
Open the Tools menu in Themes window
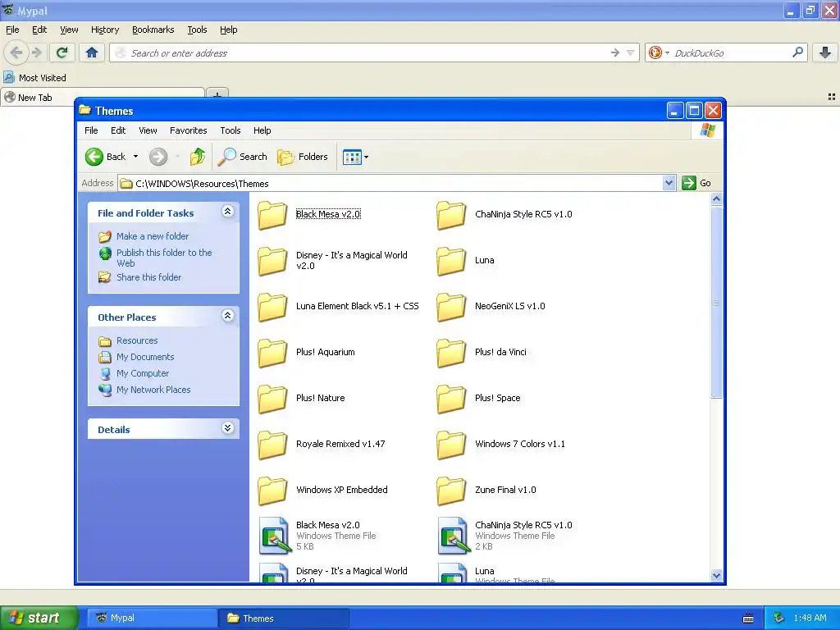[231, 130]
